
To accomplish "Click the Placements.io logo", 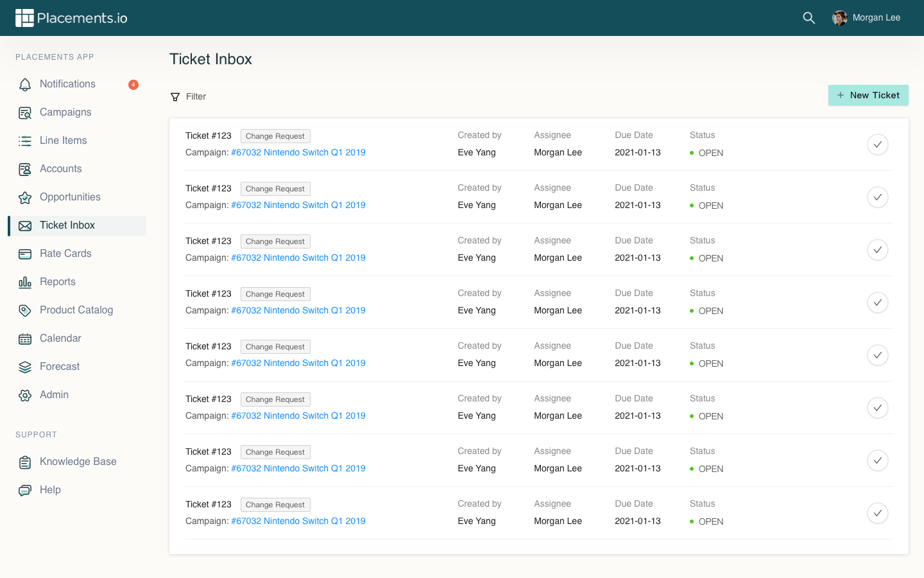I will click(71, 18).
